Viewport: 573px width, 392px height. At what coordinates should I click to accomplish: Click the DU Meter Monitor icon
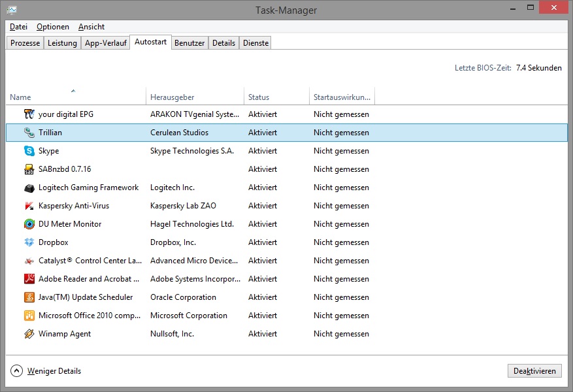pyautogui.click(x=29, y=224)
